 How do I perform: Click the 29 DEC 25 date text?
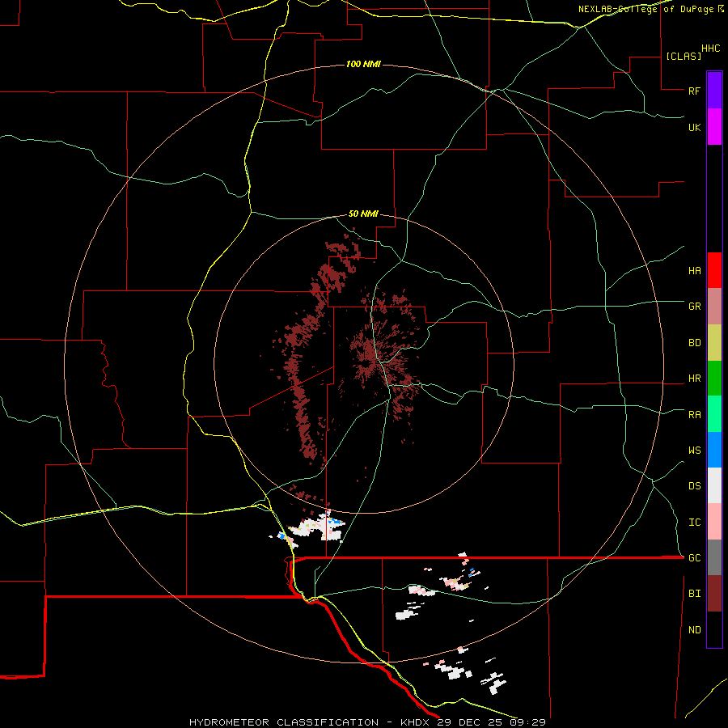coord(469,722)
